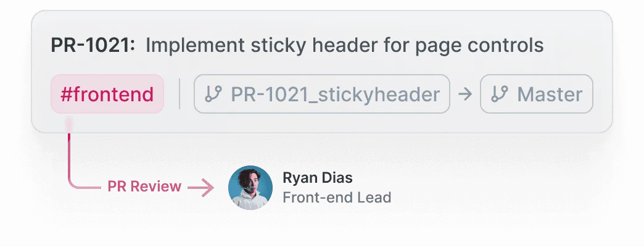Click "page controls" at the title's end

[479, 46]
